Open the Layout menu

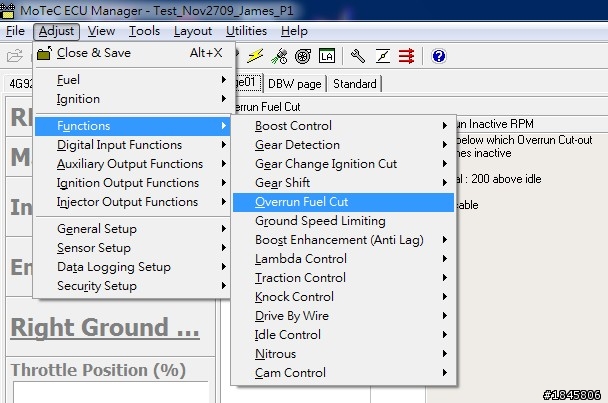193,31
